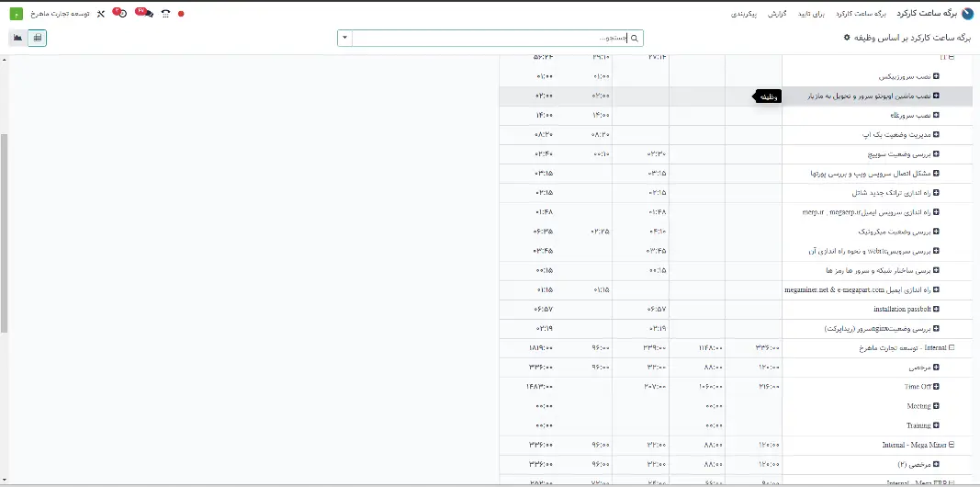Screen dimensions: 980x487
Task: Click the Timesheets app logo icon
Action: pos(966,14)
